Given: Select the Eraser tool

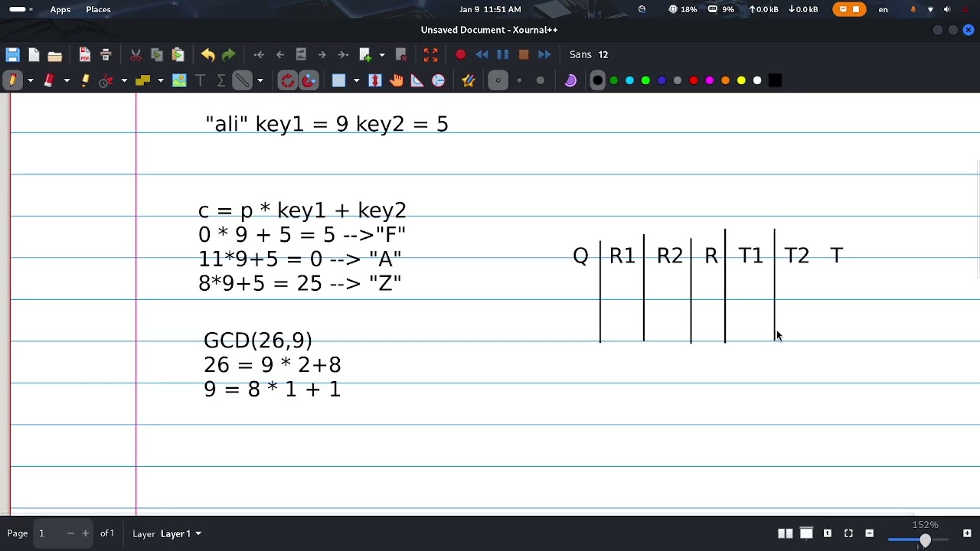Looking at the screenshot, I should 48,80.
